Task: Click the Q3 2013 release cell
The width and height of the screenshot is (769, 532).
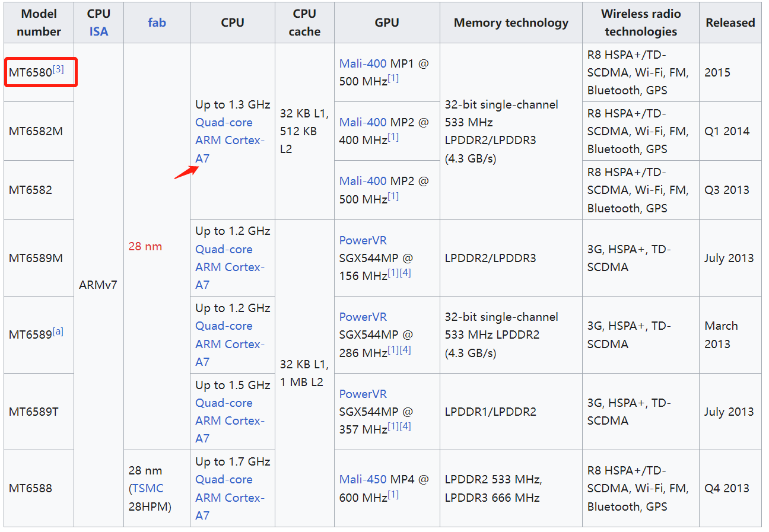Action: tap(730, 190)
